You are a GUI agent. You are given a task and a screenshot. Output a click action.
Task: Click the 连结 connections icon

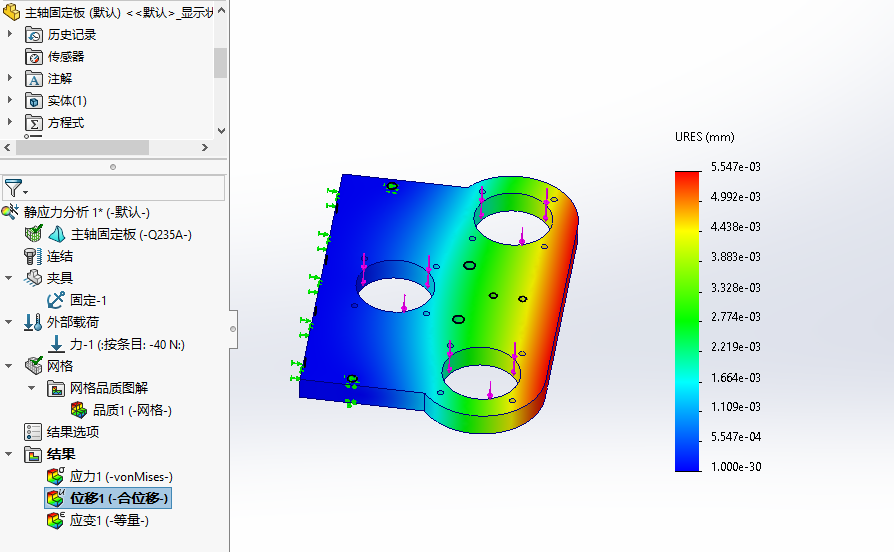(33, 256)
